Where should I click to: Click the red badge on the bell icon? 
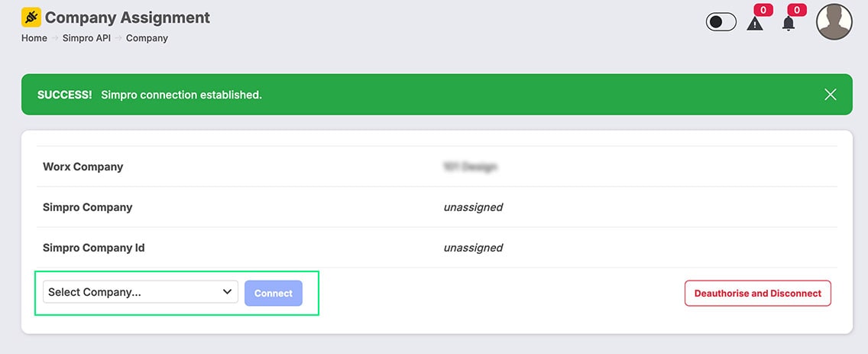click(x=797, y=10)
